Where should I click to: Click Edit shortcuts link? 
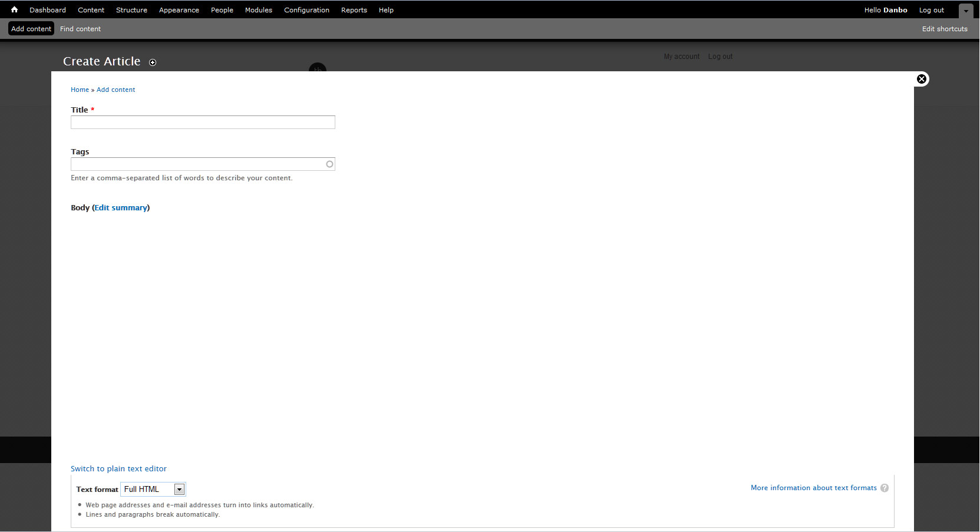click(x=945, y=29)
